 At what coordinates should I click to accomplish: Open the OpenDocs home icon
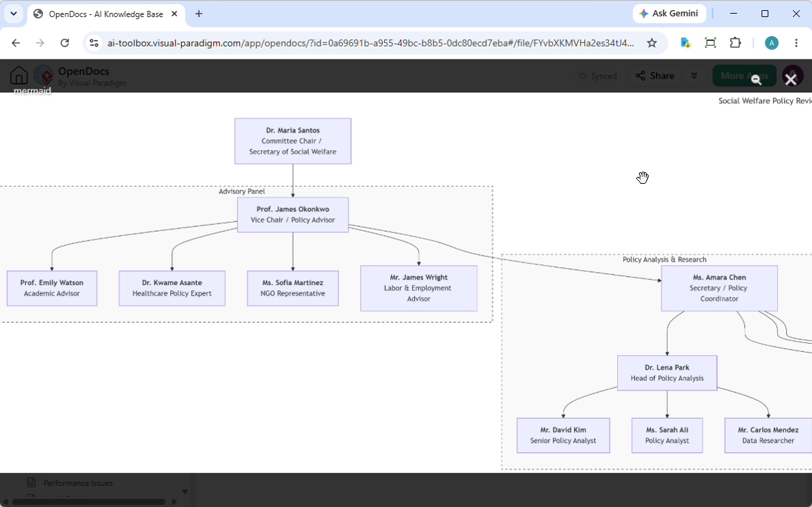pos(19,76)
